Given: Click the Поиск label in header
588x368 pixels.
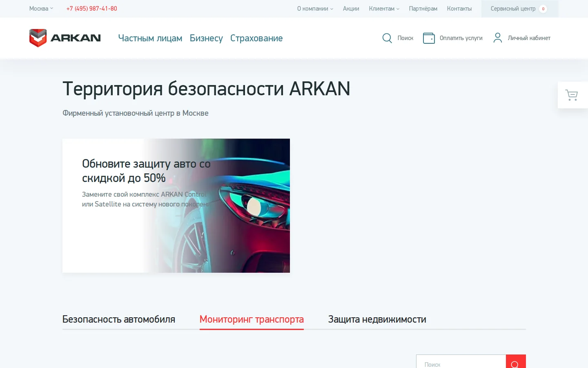Looking at the screenshot, I should (405, 38).
